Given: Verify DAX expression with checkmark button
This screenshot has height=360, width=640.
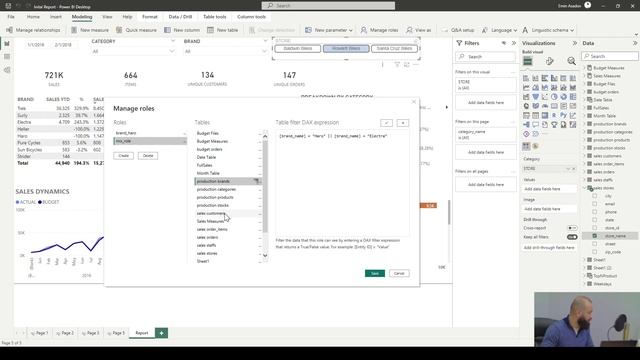Looking at the screenshot, I should [386, 123].
